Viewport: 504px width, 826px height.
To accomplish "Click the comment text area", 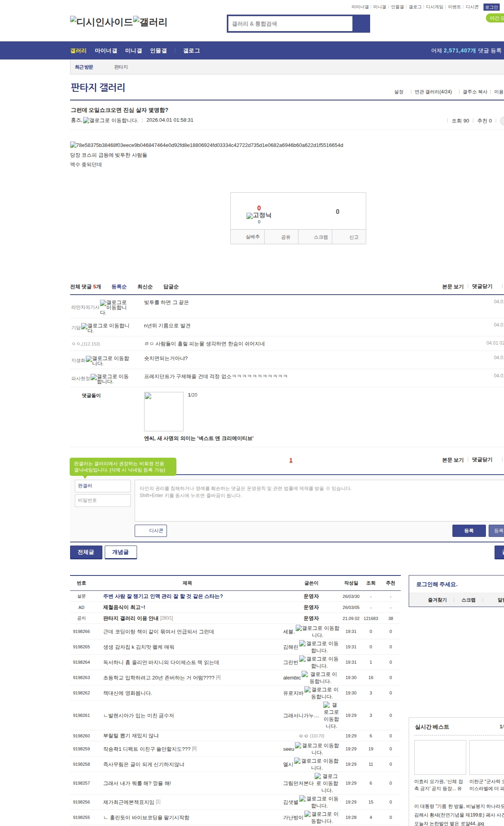I will point(319,500).
